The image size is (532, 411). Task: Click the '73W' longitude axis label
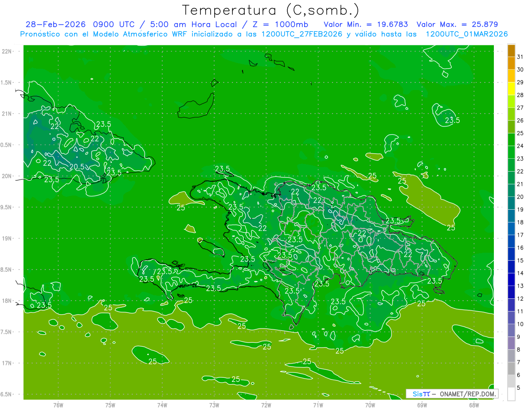[x=214, y=405]
